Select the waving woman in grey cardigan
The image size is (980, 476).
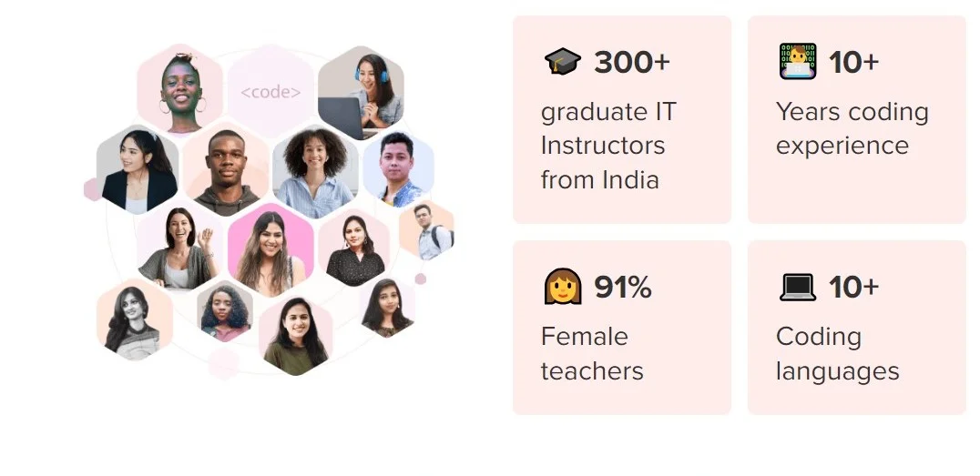click(x=180, y=248)
